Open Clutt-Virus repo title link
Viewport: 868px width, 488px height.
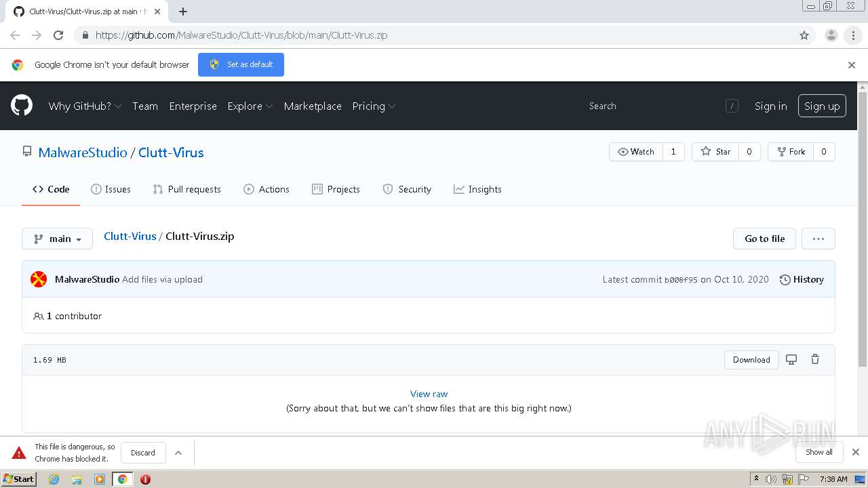point(171,152)
